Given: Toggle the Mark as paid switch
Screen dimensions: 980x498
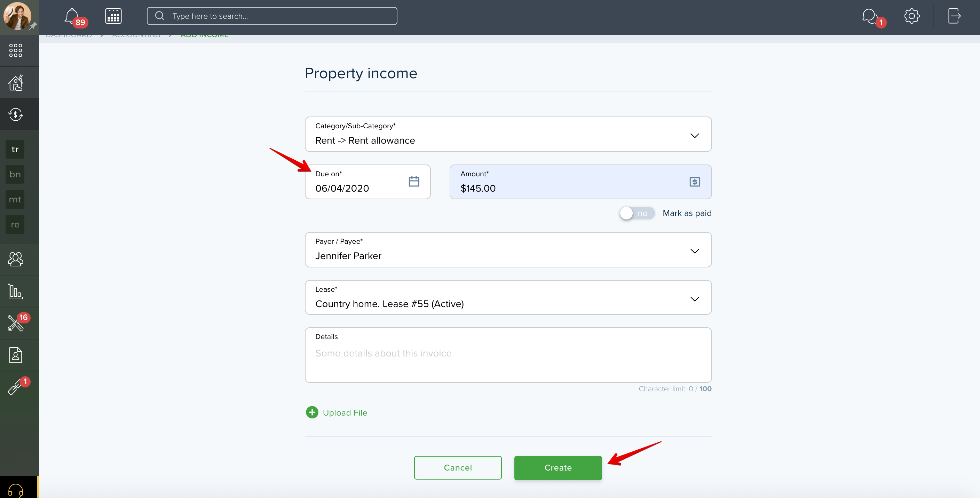Looking at the screenshot, I should pyautogui.click(x=637, y=213).
